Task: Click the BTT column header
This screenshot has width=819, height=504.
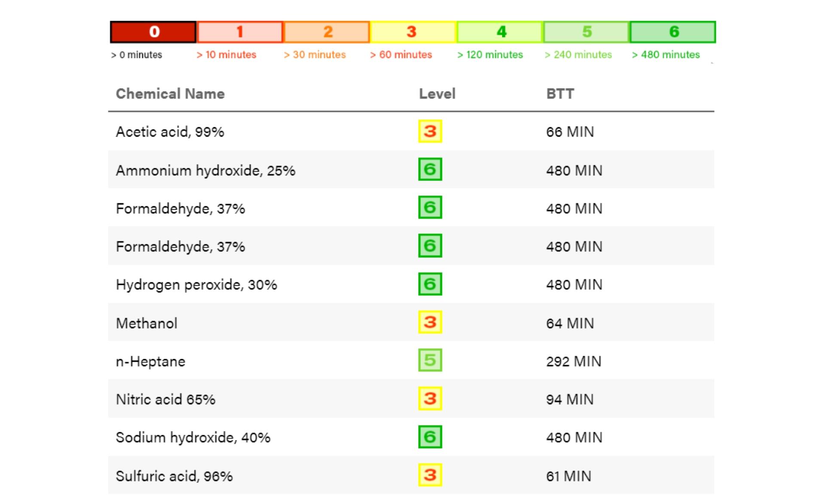Action: (560, 94)
